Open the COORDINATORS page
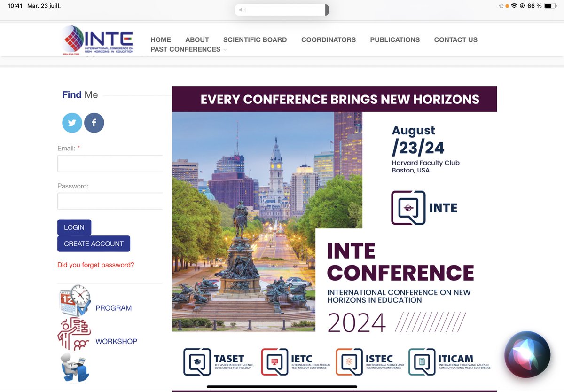The image size is (564, 392). (x=329, y=39)
